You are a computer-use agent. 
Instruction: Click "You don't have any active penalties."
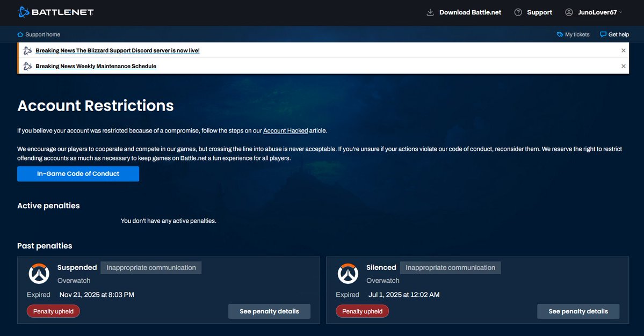pos(169,221)
